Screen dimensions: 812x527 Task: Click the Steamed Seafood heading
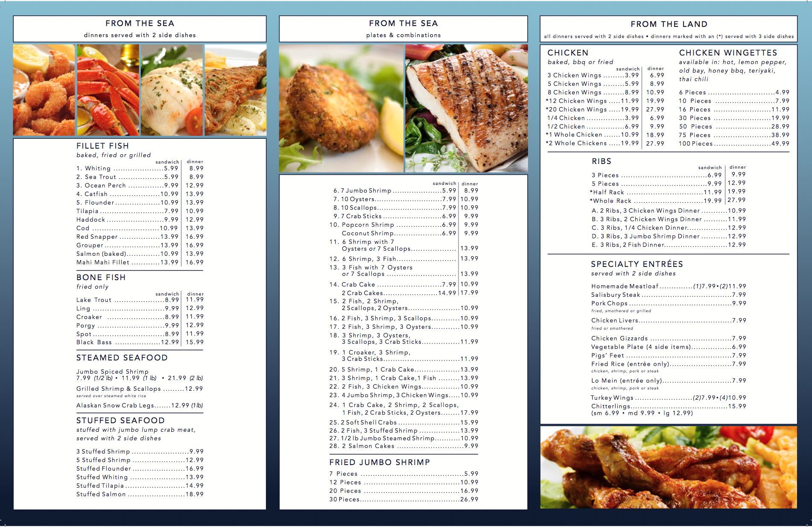(x=122, y=358)
